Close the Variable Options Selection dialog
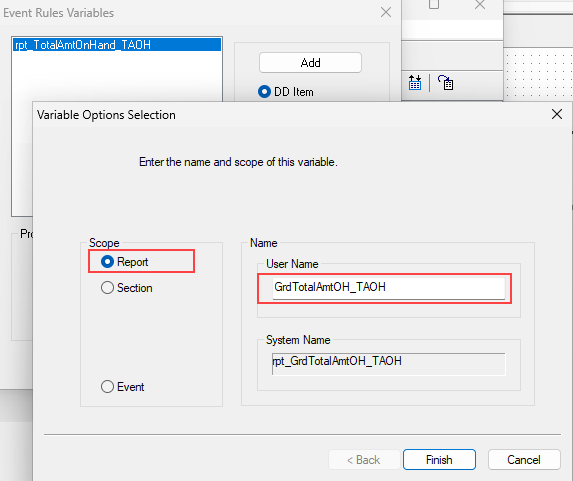This screenshot has width=573, height=481. pos(557,114)
